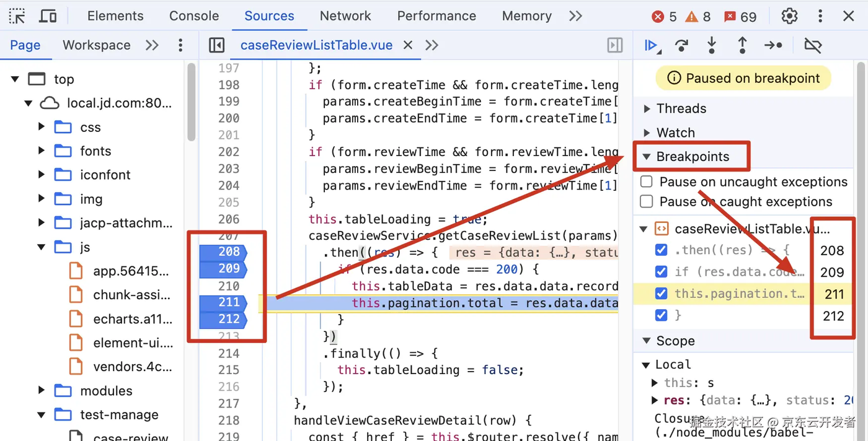The image size is (868, 441).
Task: Open DevTools settings gear
Action: tap(789, 16)
